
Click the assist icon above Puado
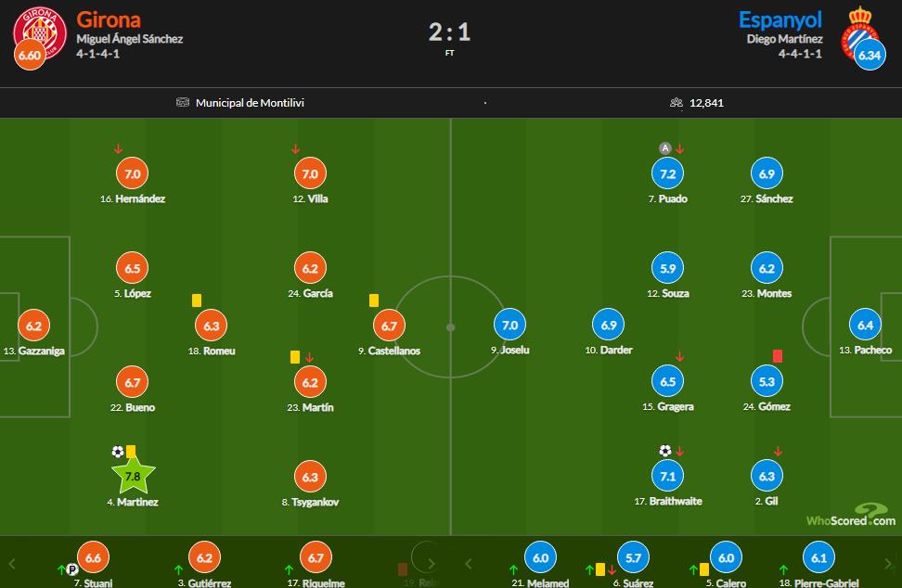coord(664,148)
